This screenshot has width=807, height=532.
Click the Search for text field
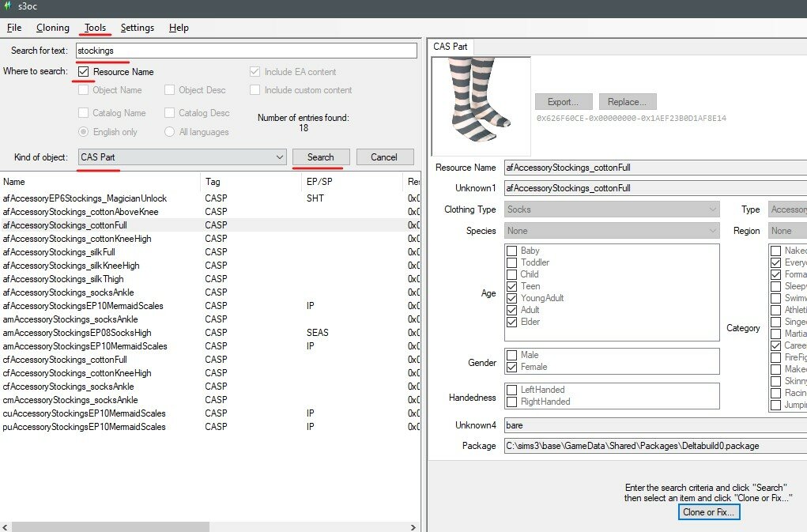tap(247, 51)
